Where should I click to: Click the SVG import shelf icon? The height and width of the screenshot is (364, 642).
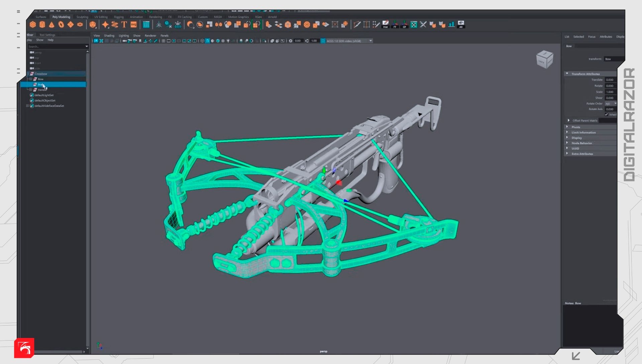(133, 24)
